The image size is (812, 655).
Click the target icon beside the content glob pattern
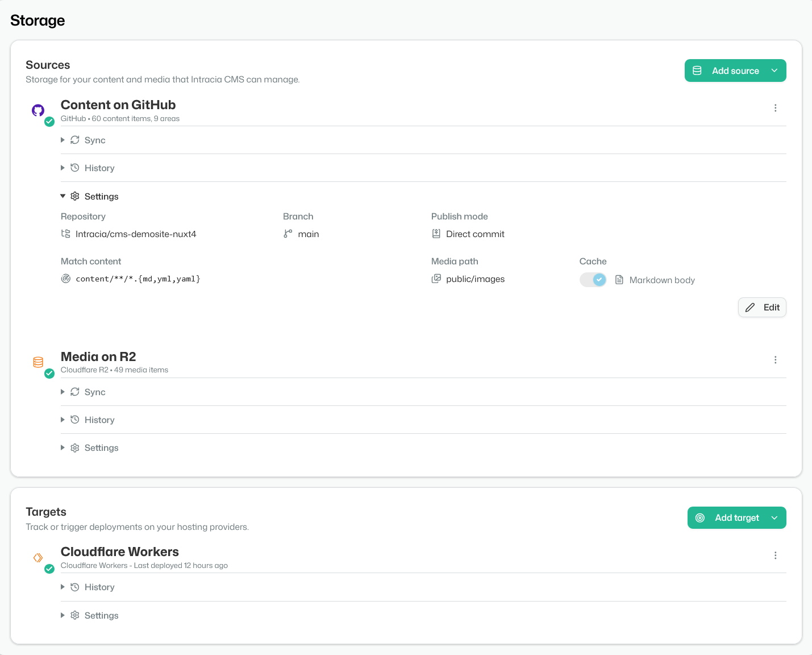[x=66, y=279]
